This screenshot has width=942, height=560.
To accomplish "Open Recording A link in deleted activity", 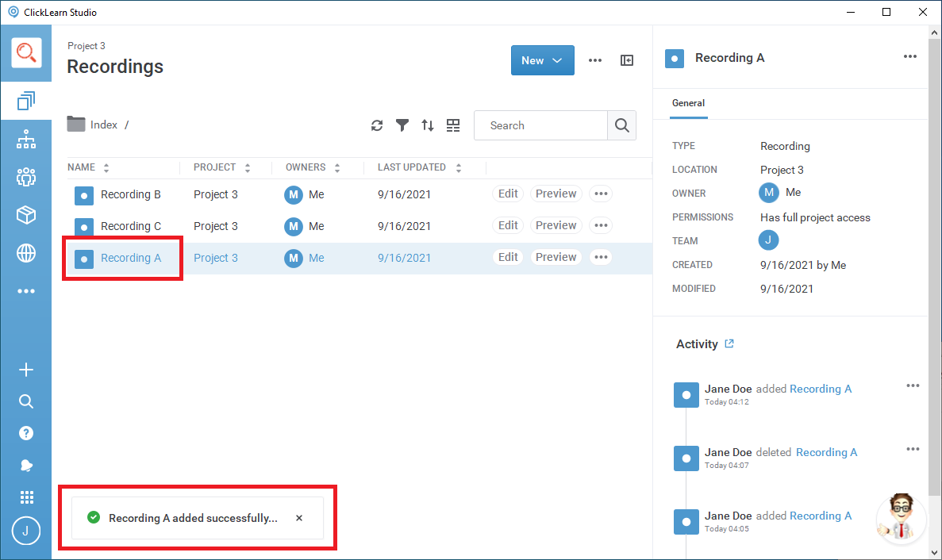I will click(x=827, y=453).
